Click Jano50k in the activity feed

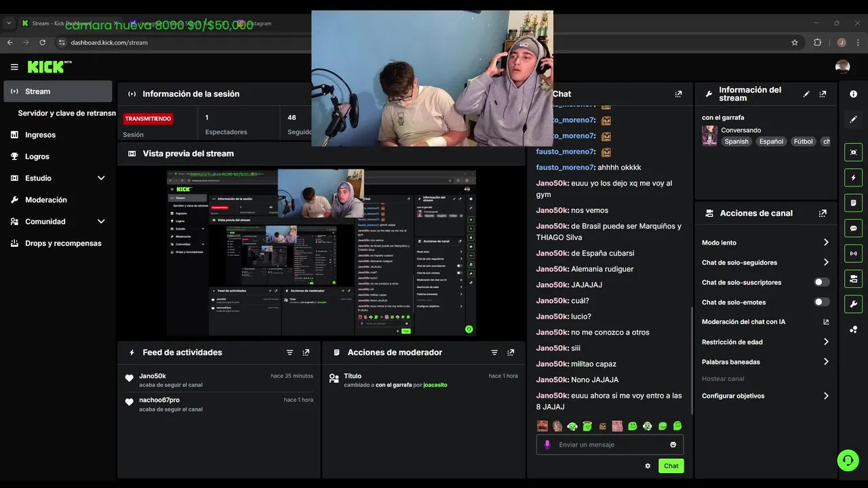153,376
